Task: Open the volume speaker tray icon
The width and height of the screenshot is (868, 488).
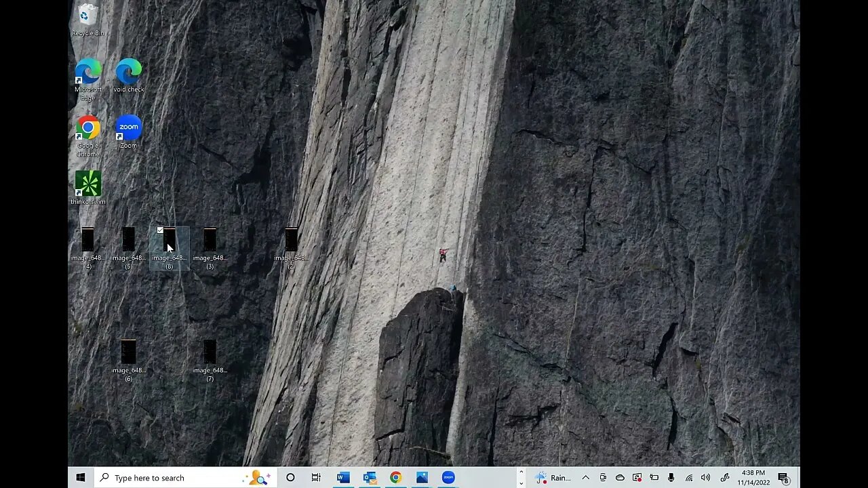Action: 706,478
